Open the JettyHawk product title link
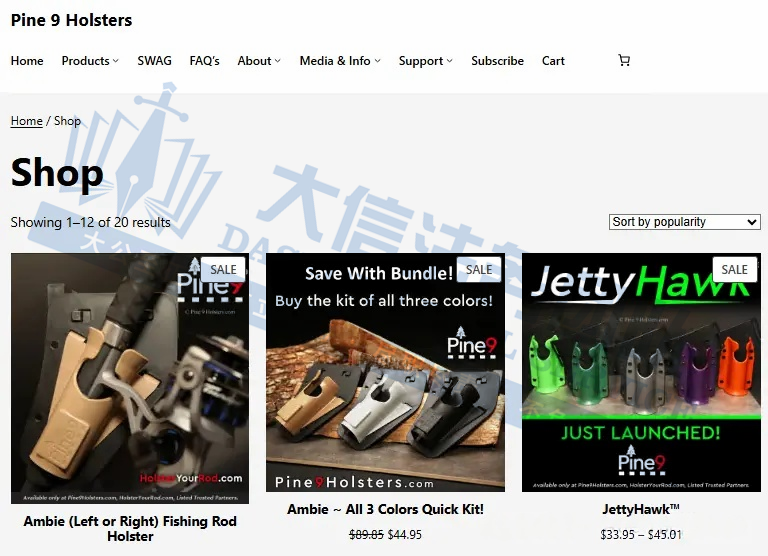Viewport: 768px width, 556px height. 640,509
